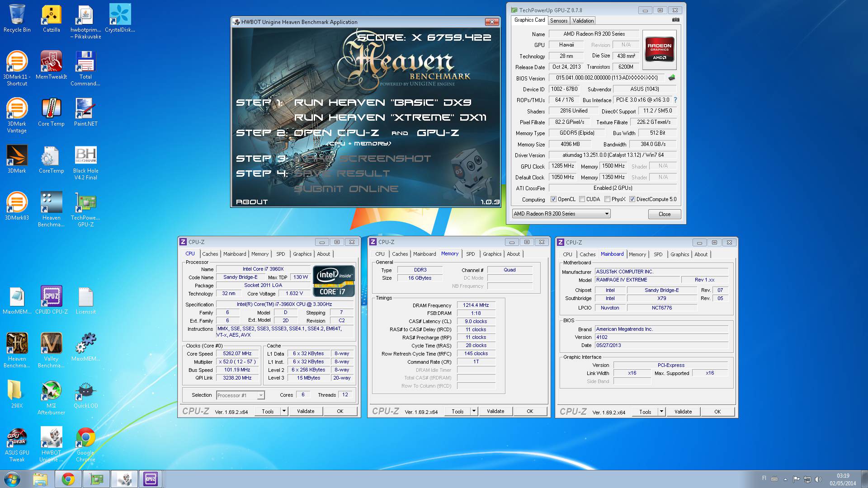The width and height of the screenshot is (868, 488).
Task: Open Total Commander desktop icon
Action: coord(85,68)
